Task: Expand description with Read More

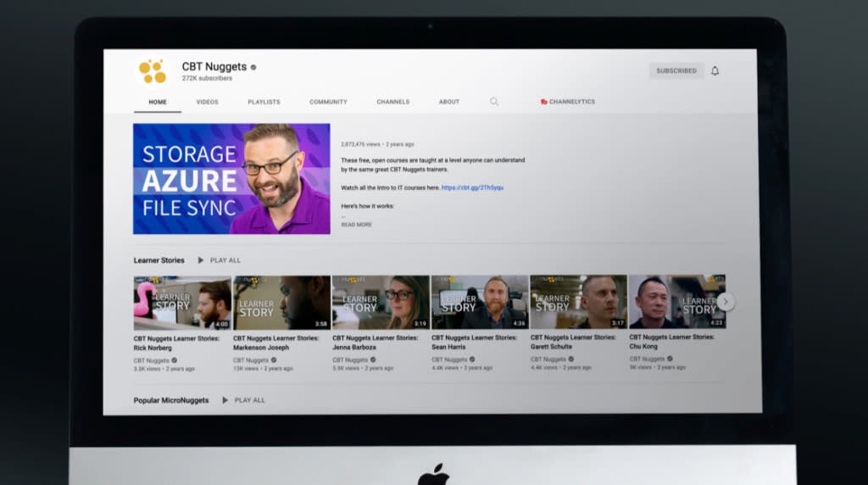Action: 356,225
